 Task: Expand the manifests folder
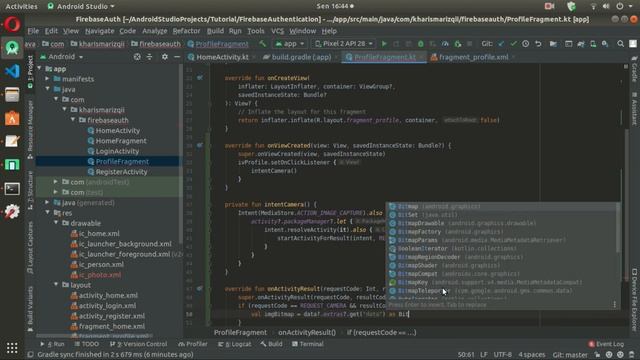[47, 79]
